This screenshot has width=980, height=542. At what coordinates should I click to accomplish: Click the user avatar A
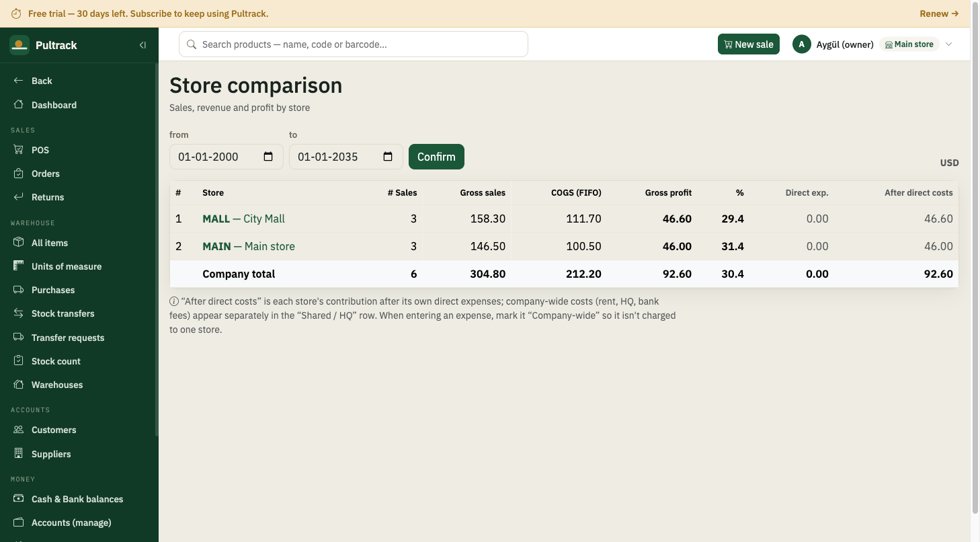pyautogui.click(x=801, y=44)
